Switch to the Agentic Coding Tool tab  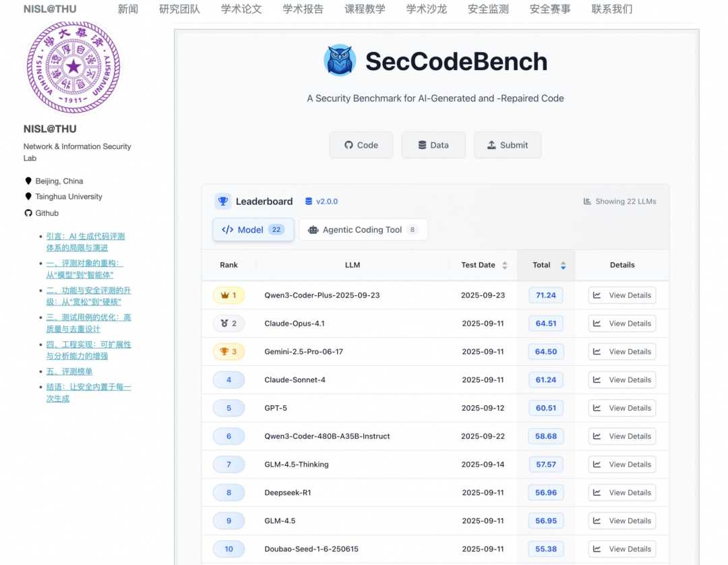[363, 230]
